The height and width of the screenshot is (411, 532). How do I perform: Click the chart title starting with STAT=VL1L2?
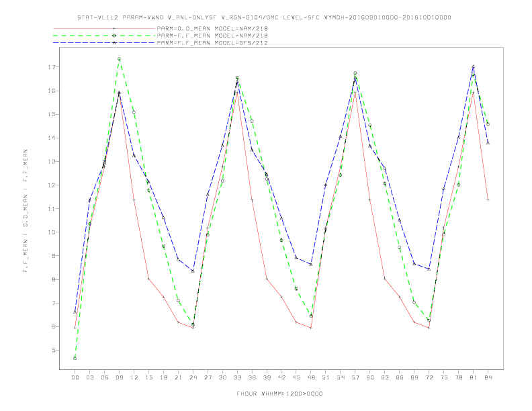point(264,17)
